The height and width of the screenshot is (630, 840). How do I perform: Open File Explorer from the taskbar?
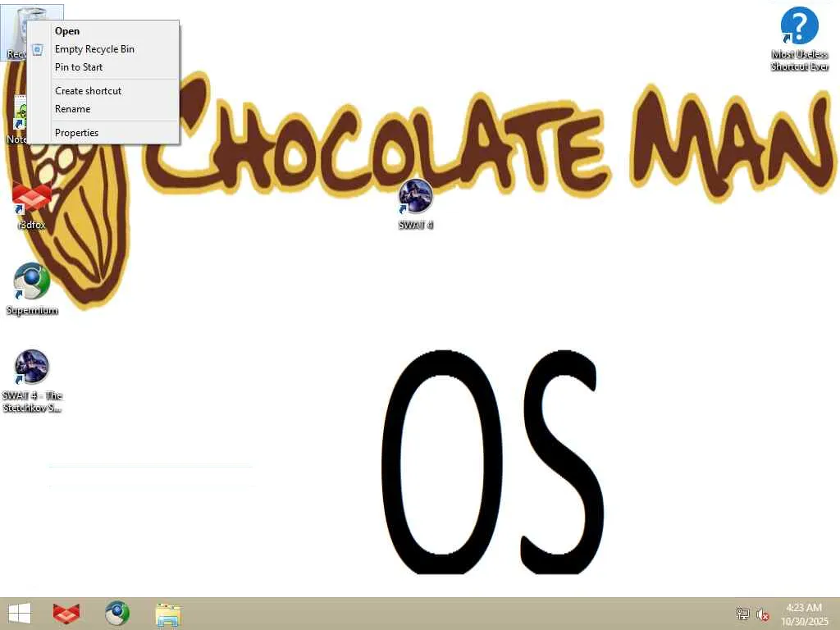[x=168, y=614]
